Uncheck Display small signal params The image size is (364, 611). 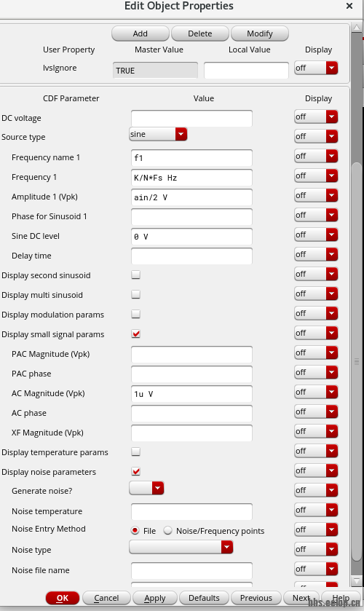(x=135, y=334)
